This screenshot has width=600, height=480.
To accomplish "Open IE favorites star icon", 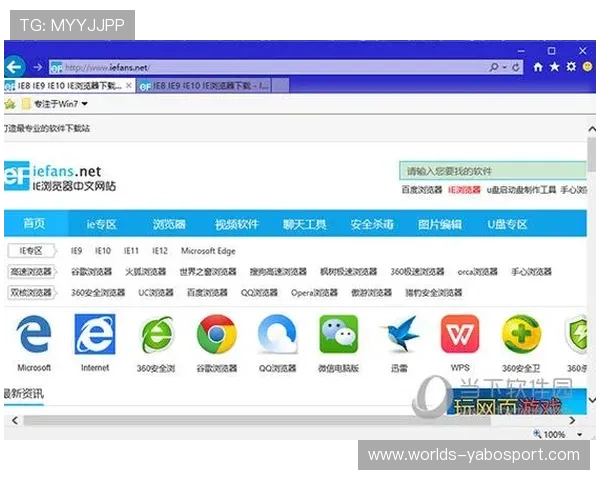I will point(554,67).
